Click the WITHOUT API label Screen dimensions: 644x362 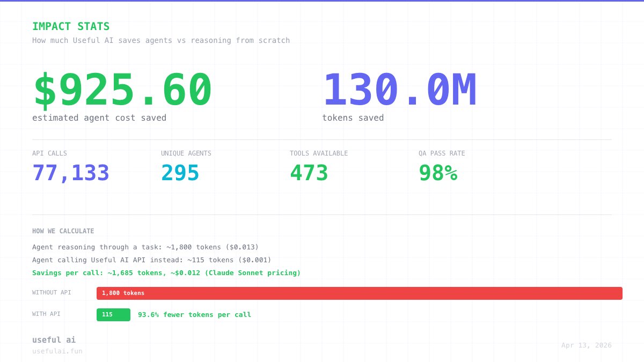52,293
